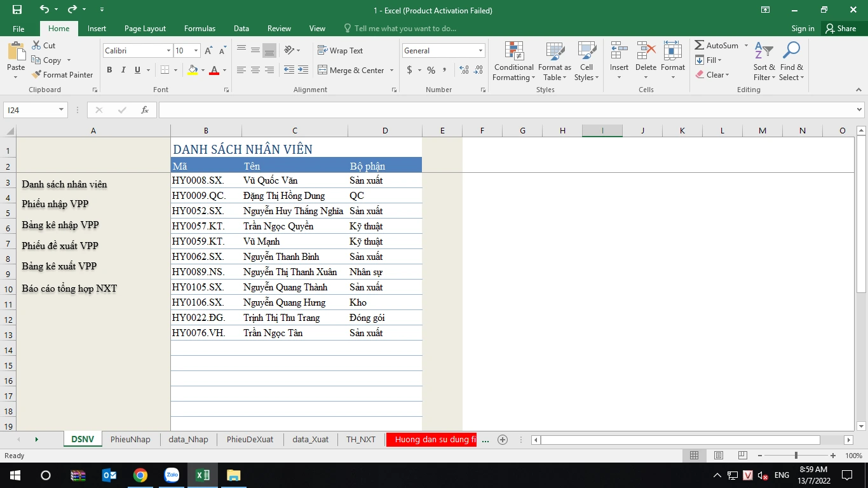
Task: Click the Percent Style icon
Action: tap(431, 70)
